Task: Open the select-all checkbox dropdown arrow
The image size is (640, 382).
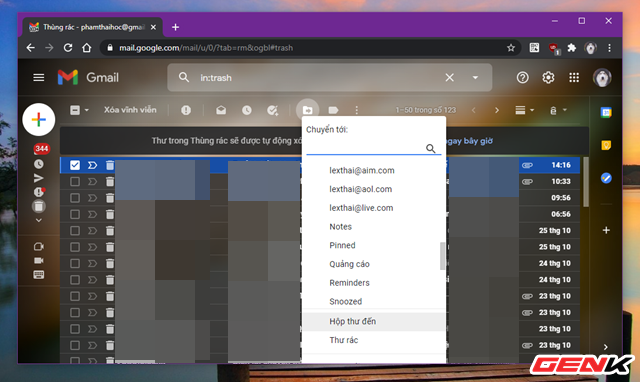Action: click(x=87, y=110)
